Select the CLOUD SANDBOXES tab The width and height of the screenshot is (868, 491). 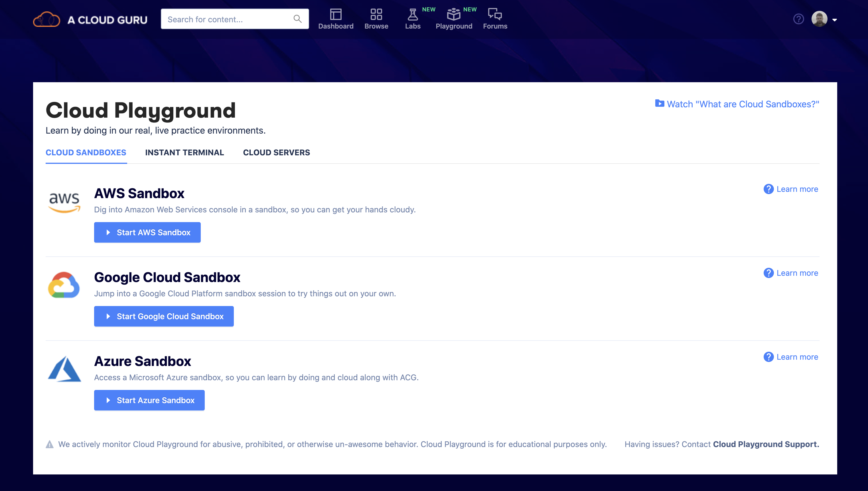[86, 153]
